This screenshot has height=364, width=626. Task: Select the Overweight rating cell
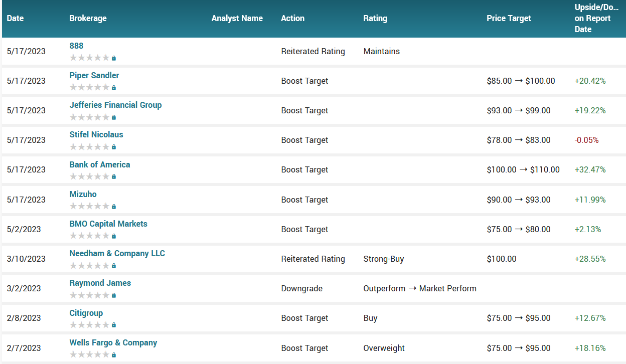pyautogui.click(x=384, y=348)
